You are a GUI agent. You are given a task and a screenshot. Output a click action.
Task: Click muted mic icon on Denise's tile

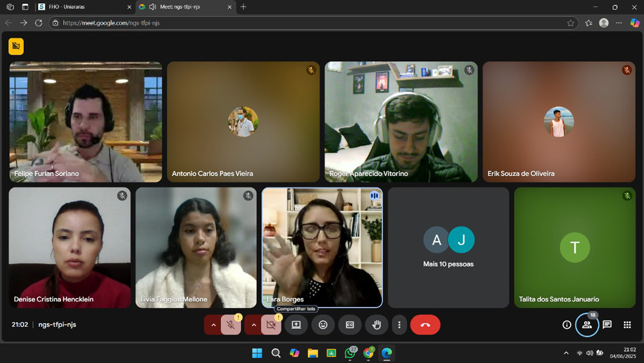pos(122,195)
